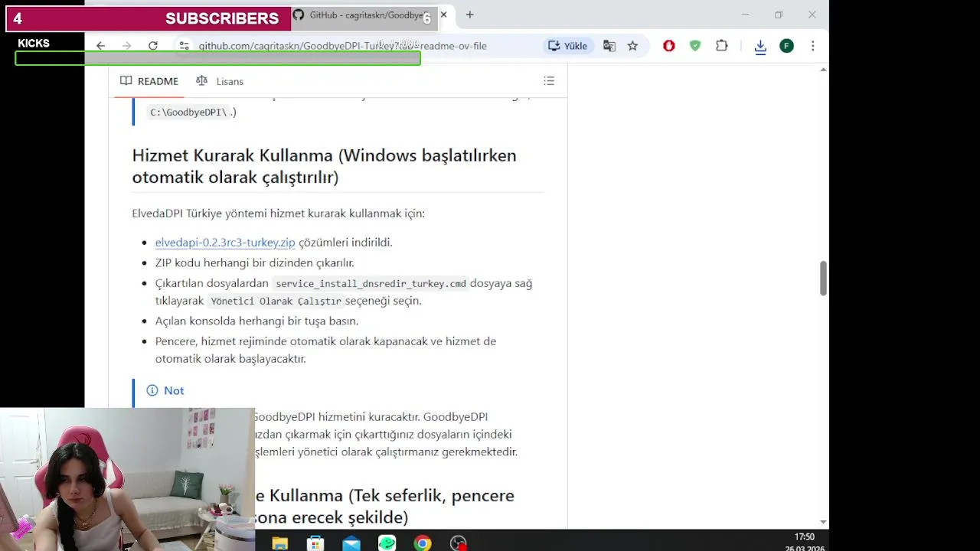Switch to the README tab
This screenshot has height=551, width=980.
[149, 81]
